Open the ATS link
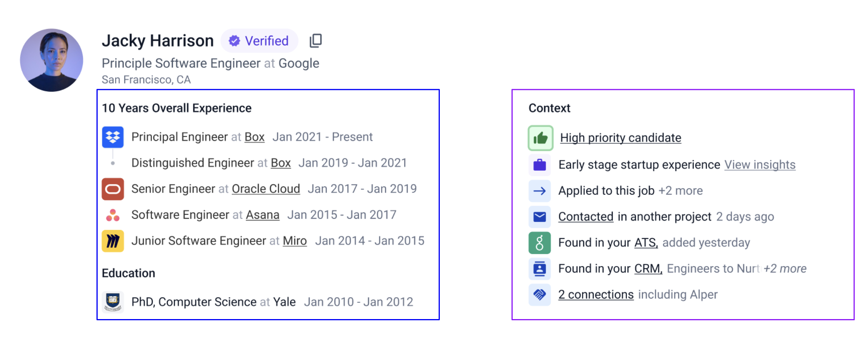The image size is (868, 340). [646, 243]
